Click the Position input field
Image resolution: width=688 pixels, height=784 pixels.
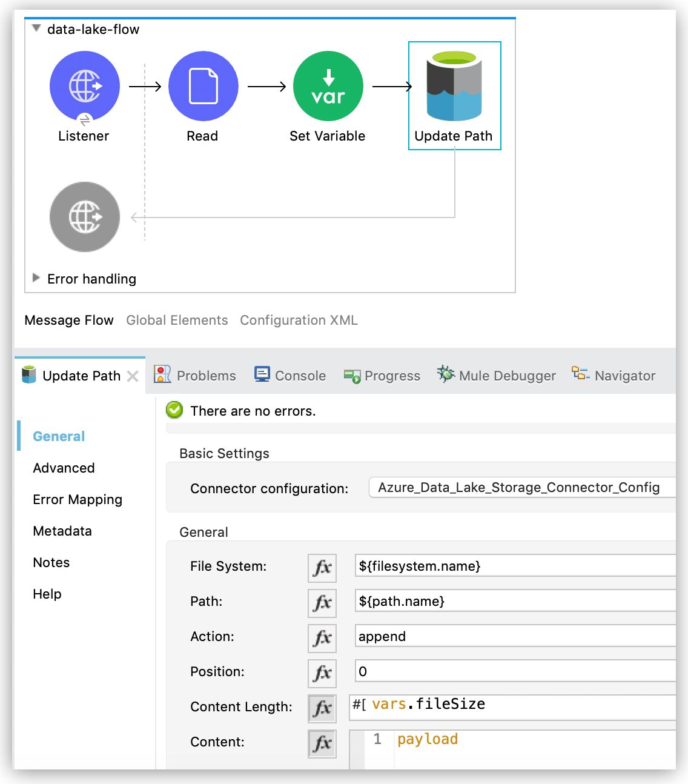tap(515, 671)
